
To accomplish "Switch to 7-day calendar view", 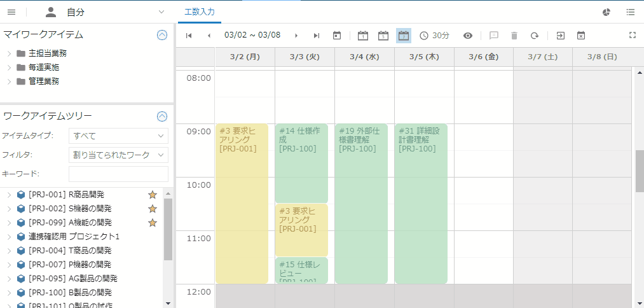I will point(404,36).
